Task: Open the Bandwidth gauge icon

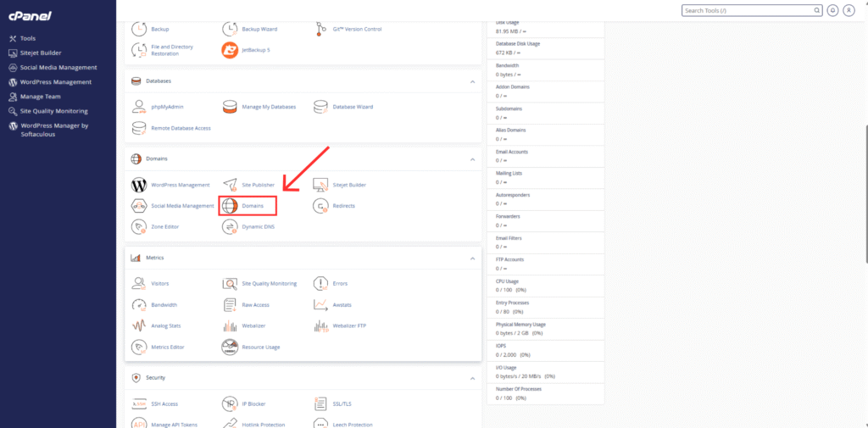Action: (138, 304)
